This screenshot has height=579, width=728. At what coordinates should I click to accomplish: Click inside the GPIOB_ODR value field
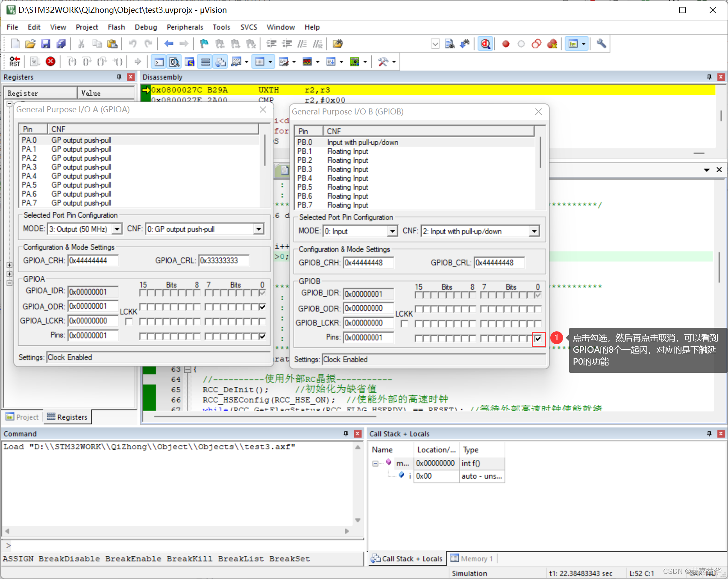pos(368,308)
